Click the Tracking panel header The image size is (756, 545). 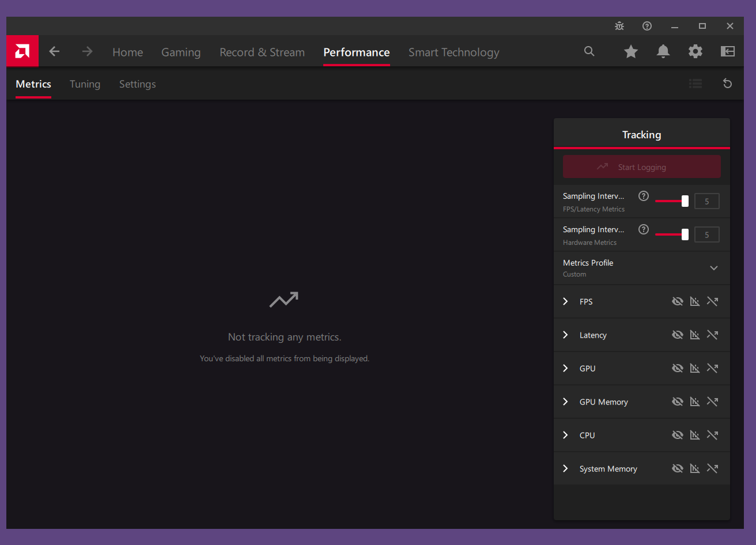point(642,134)
